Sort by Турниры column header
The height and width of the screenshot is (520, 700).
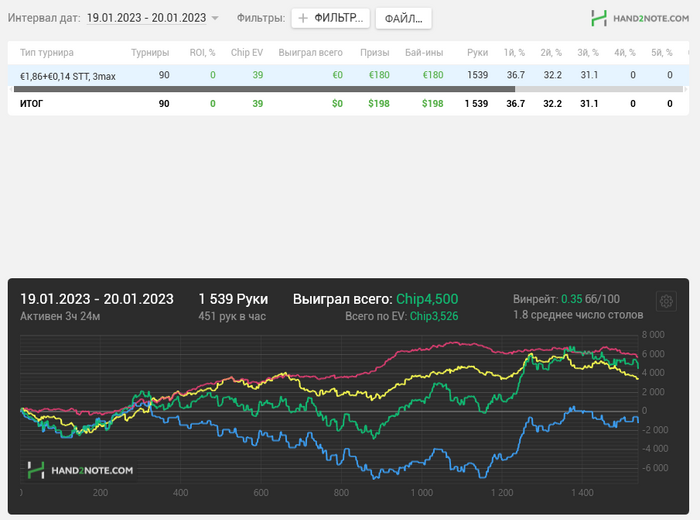pos(150,53)
